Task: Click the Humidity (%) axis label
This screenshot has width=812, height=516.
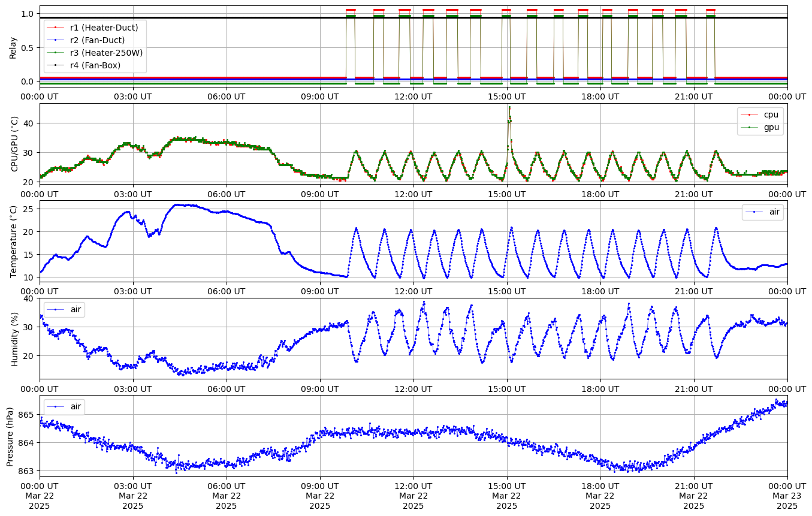Action: coord(15,339)
